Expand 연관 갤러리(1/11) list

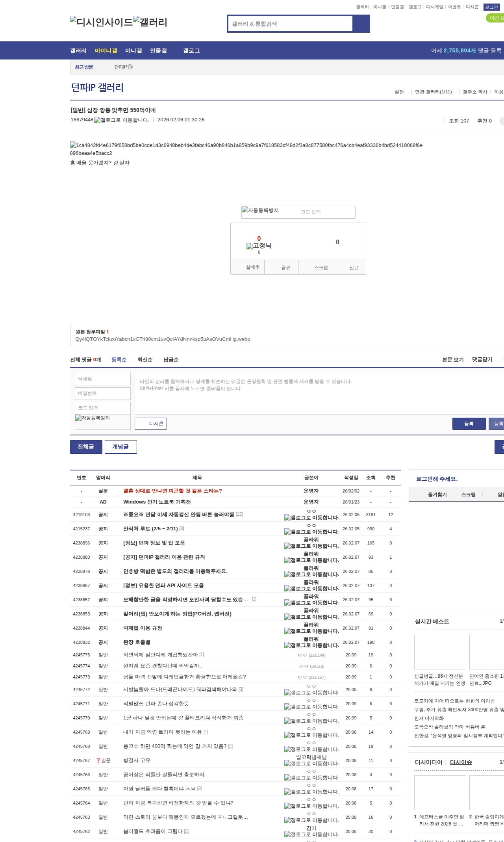click(x=433, y=92)
